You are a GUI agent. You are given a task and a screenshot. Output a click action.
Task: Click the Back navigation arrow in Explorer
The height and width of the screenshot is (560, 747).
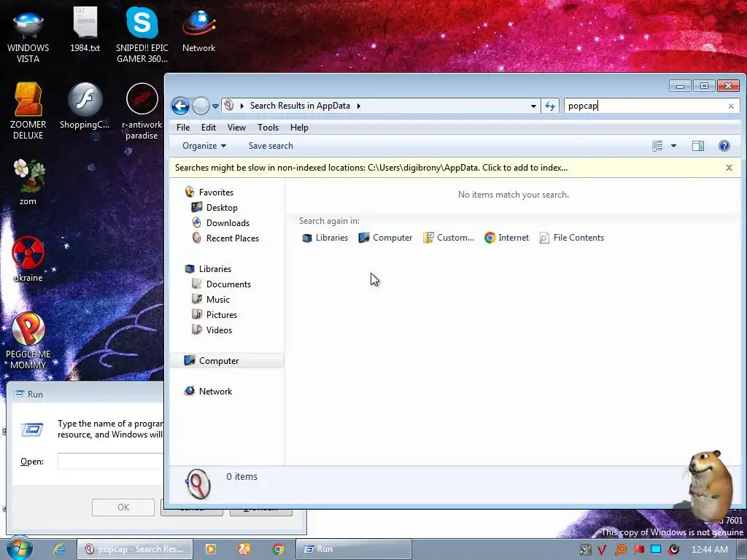(x=181, y=106)
